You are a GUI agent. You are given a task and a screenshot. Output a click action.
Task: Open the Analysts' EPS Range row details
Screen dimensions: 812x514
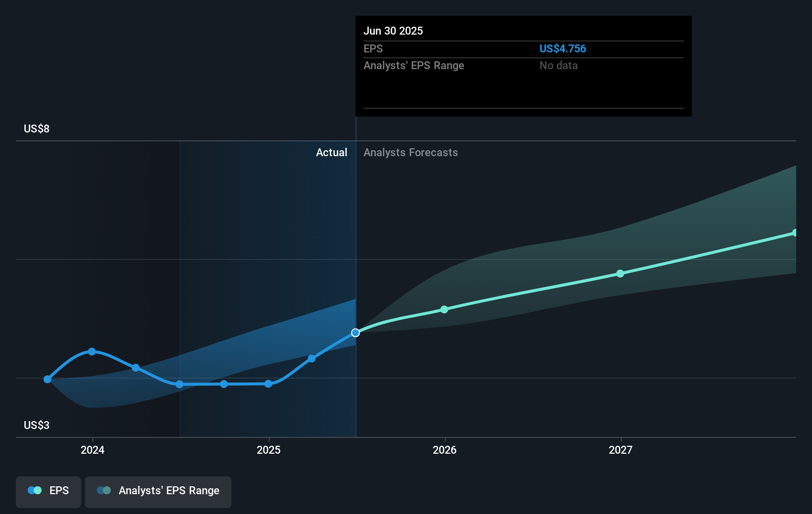tap(414, 65)
